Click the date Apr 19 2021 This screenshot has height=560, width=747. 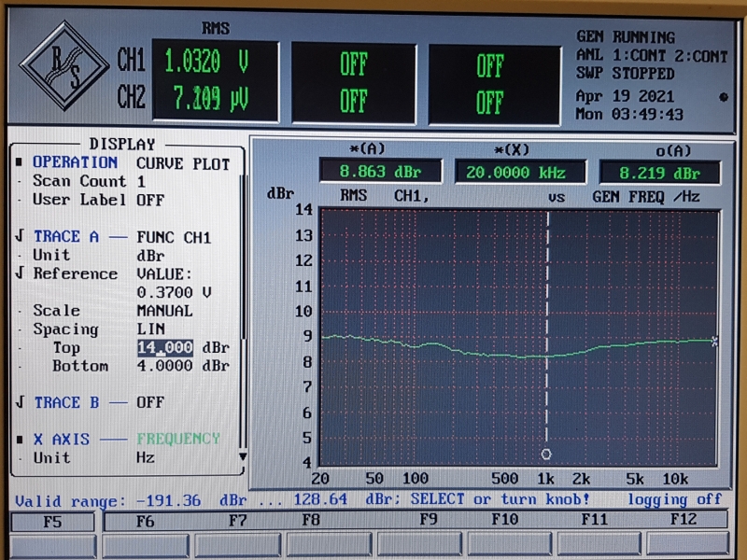pos(625,96)
